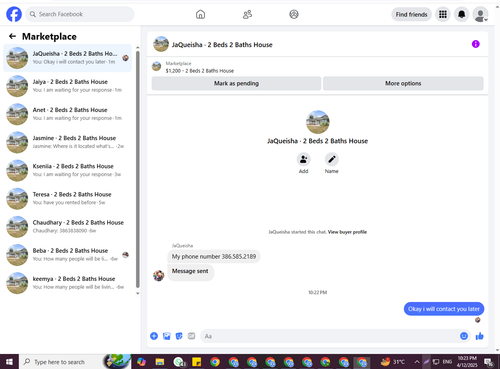Go to the Home feed icon
Viewport: 500px width, 369px height.
pyautogui.click(x=200, y=14)
